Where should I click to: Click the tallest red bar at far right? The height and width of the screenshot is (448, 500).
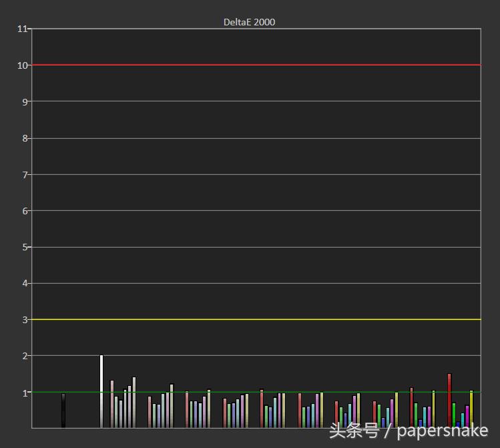point(449,401)
